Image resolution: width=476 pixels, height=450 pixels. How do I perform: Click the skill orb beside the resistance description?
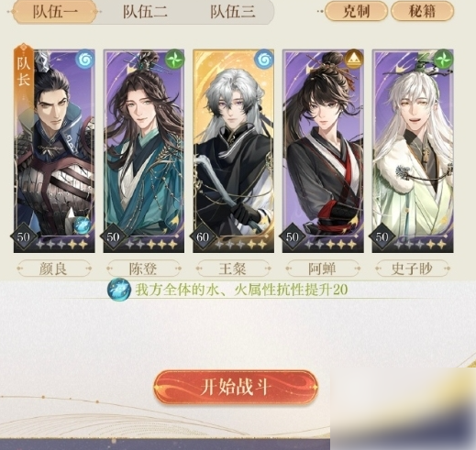pos(119,290)
